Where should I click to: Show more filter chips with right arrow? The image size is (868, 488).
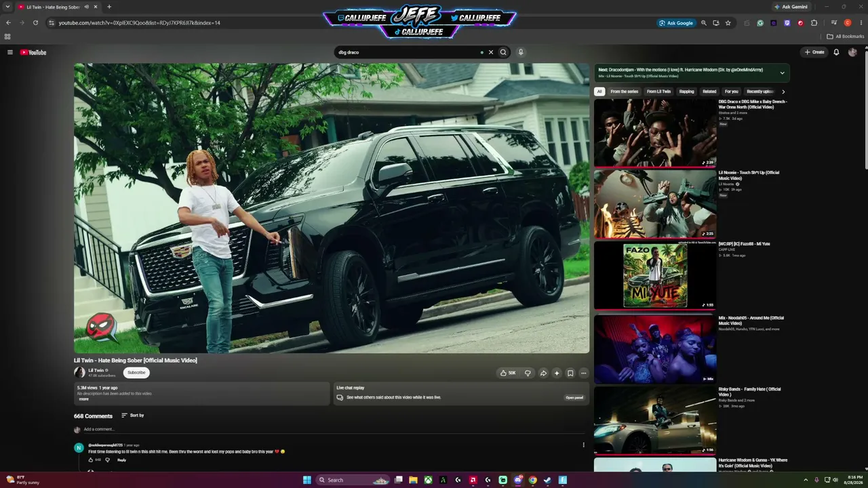click(x=783, y=91)
